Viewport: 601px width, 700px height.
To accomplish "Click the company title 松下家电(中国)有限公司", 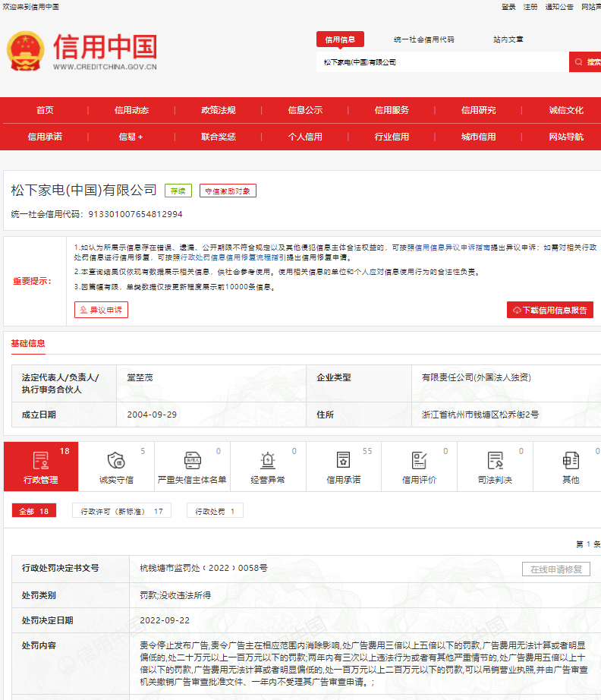I will point(84,190).
